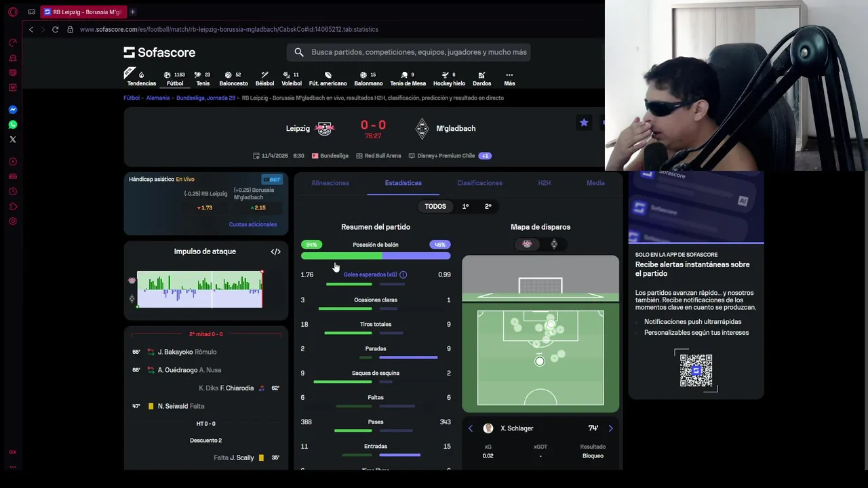The height and width of the screenshot is (488, 868).
Task: Open H2H tab
Action: tap(544, 183)
